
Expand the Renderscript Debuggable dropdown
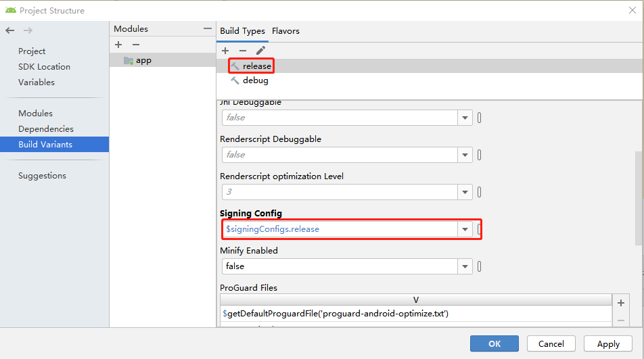pos(465,155)
